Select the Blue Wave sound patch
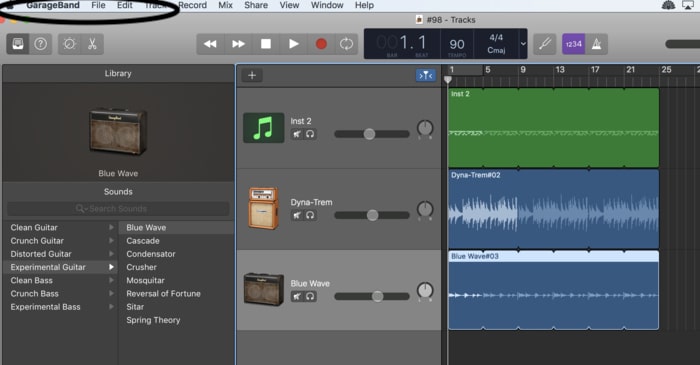Image resolution: width=700 pixels, height=365 pixels. click(176, 228)
